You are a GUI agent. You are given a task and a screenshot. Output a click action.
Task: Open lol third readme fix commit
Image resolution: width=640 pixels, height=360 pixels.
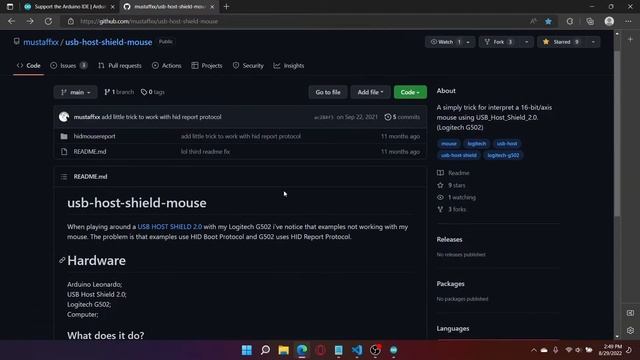[x=205, y=151]
